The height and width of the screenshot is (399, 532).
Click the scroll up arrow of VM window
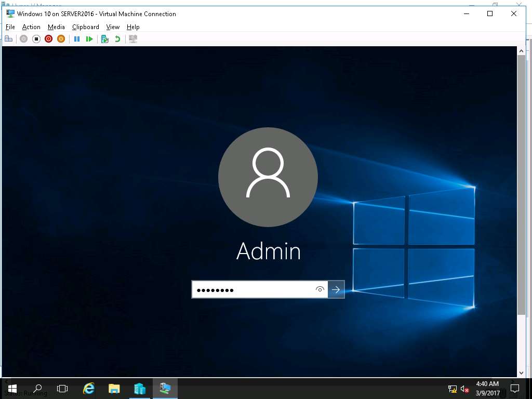(522, 50)
